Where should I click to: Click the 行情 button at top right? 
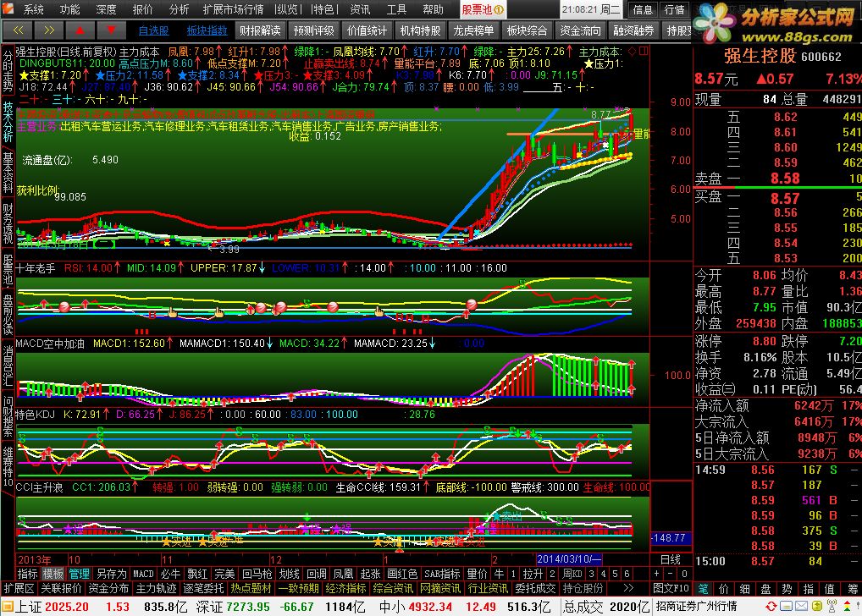tap(675, 9)
